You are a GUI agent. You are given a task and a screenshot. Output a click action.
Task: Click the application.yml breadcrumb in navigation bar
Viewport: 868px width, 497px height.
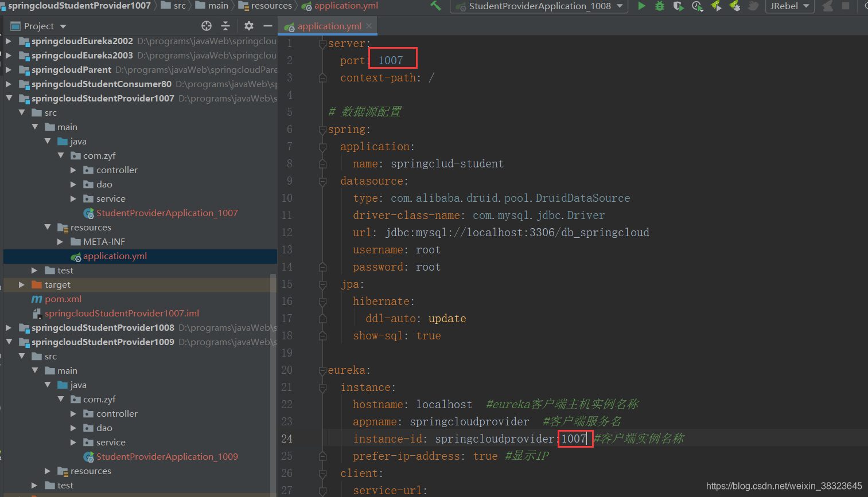340,6
